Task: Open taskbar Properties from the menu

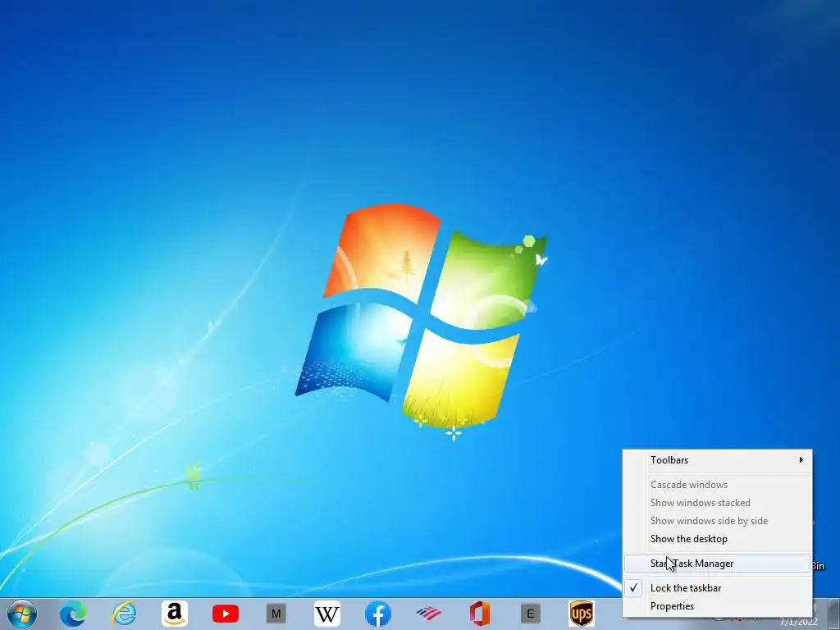Action: [x=717, y=606]
